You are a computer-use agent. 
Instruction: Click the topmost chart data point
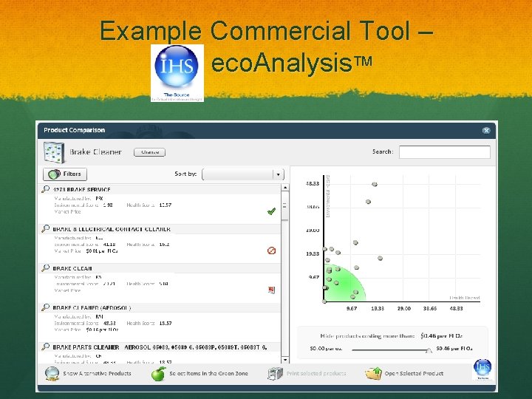tap(375, 184)
